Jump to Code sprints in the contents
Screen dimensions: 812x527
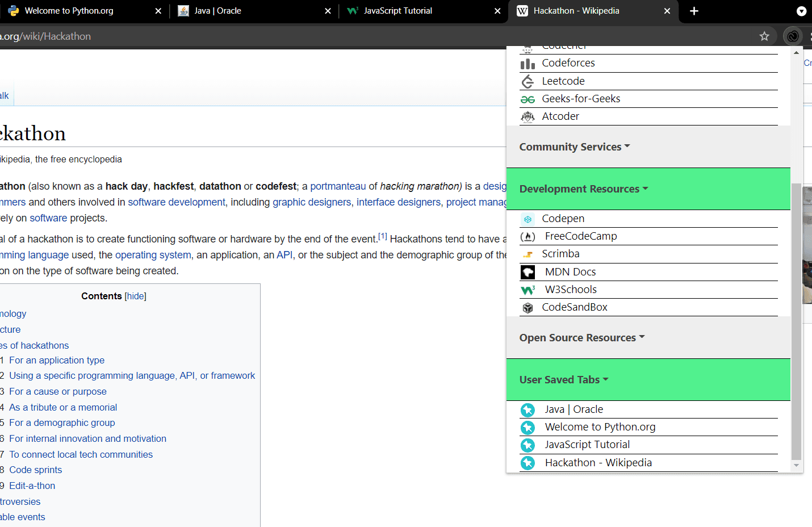[x=36, y=470]
